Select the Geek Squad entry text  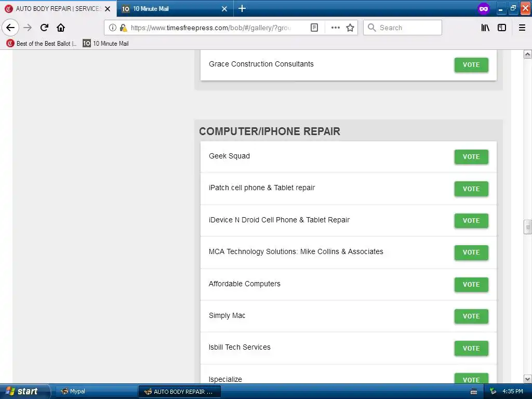(229, 156)
